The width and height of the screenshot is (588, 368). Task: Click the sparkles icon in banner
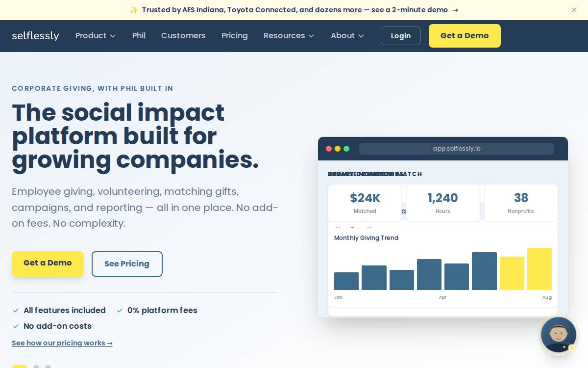pos(134,10)
